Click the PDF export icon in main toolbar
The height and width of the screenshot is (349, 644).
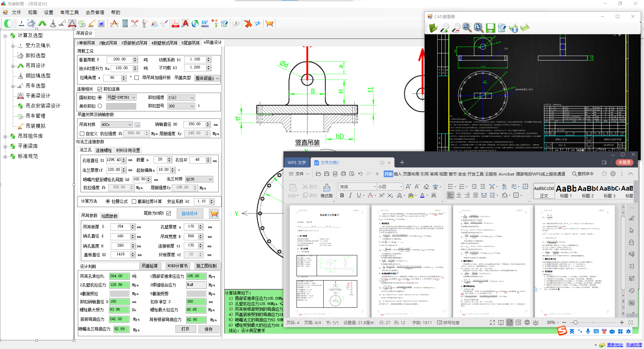click(x=175, y=23)
